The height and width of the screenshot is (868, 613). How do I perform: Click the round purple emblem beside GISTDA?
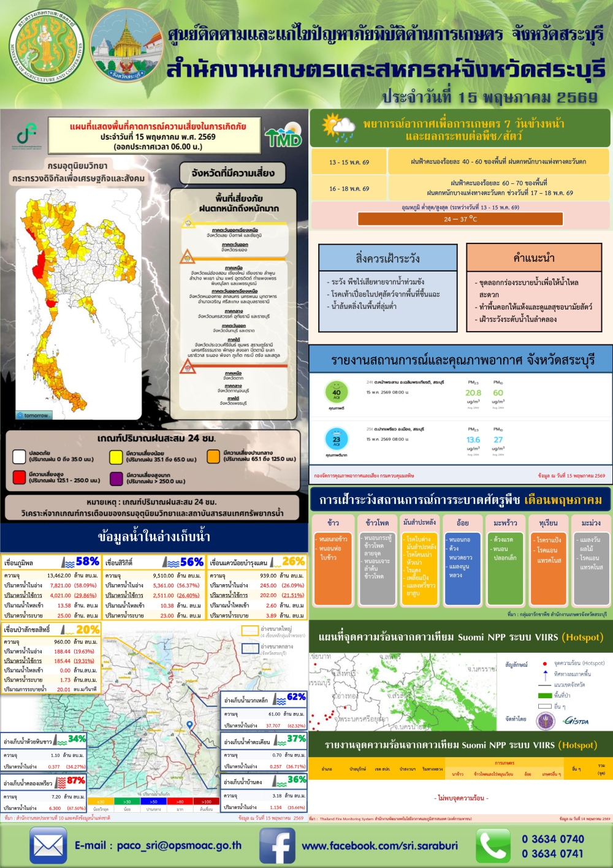click(x=545, y=720)
